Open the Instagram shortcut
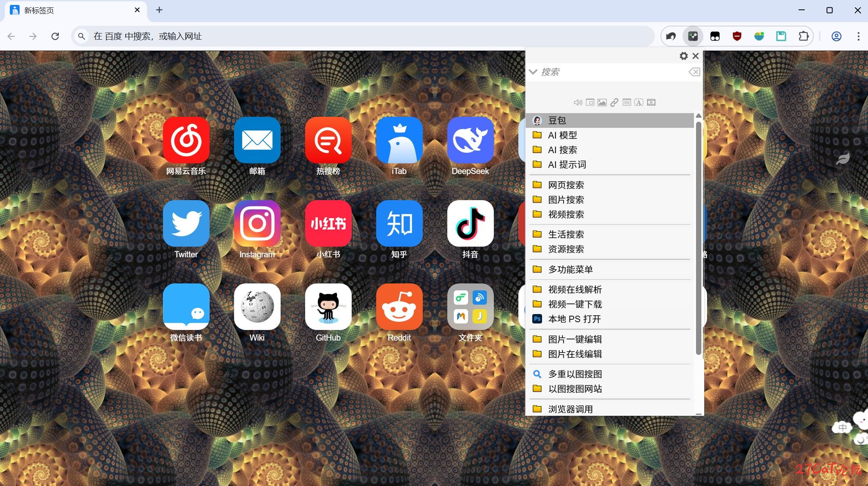Viewport: 868px width, 486px height. [x=257, y=223]
